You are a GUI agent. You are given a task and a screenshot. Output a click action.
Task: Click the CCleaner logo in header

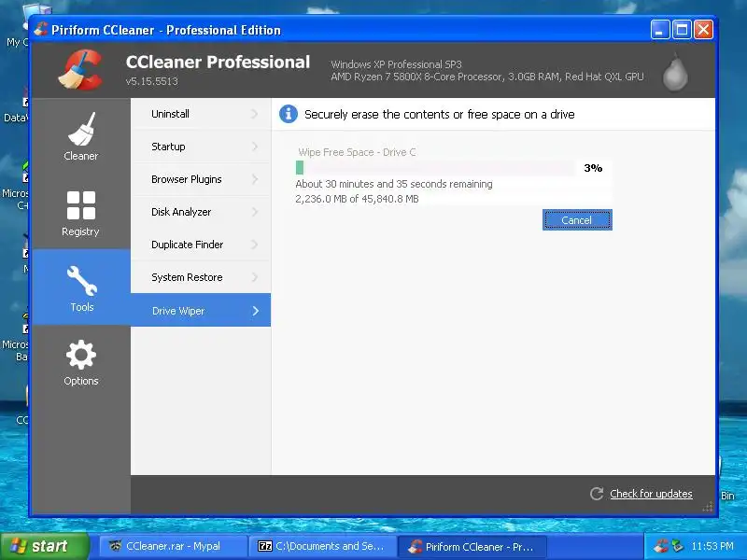pos(81,70)
